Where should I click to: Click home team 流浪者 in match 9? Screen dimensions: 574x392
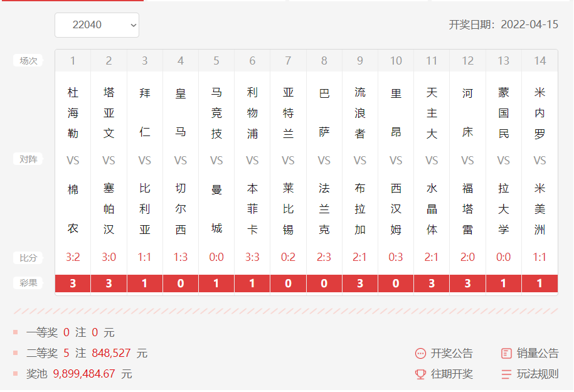tap(360, 113)
